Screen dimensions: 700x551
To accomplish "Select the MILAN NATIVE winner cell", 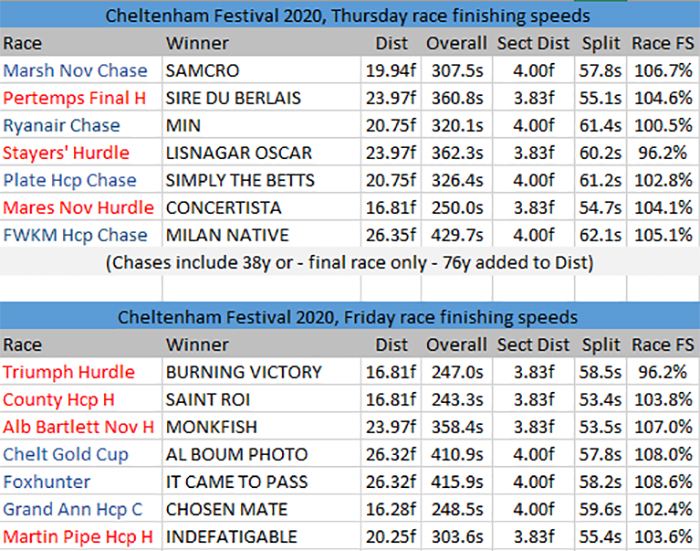I will [227, 235].
